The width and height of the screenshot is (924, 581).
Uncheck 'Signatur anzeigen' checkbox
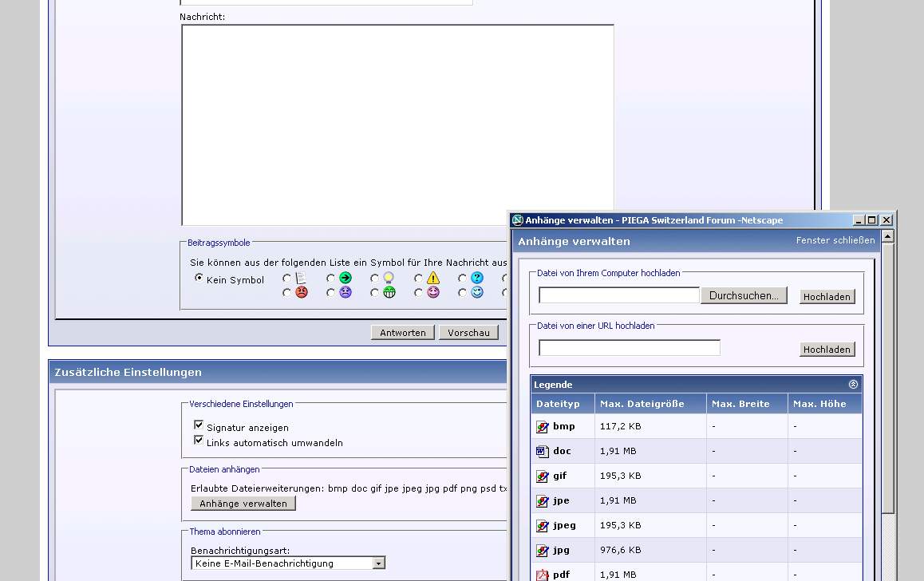coord(199,426)
